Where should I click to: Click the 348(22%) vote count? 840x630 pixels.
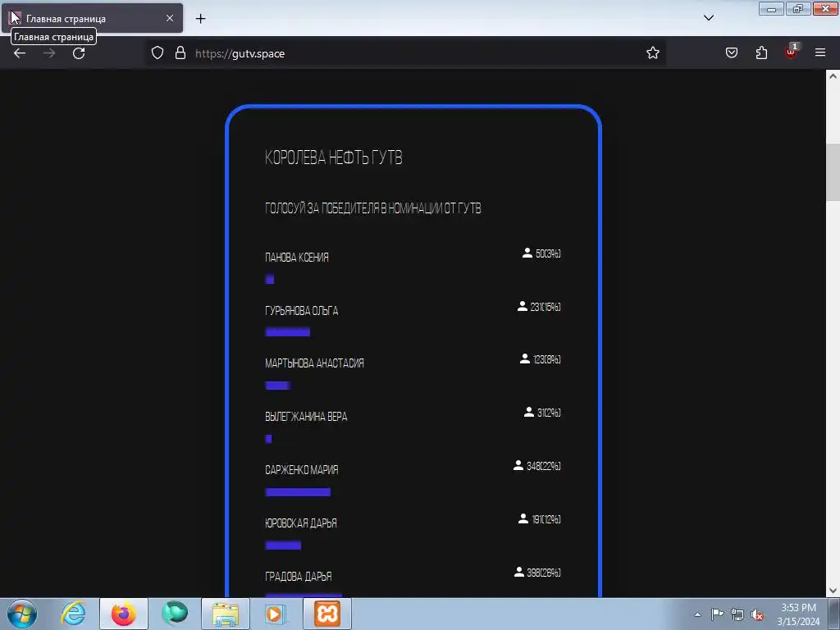544,466
